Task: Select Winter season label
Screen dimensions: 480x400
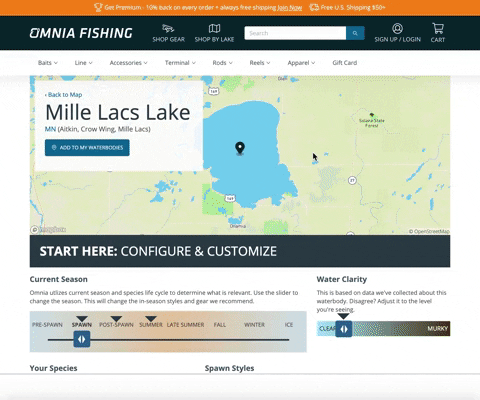Action: (x=254, y=325)
